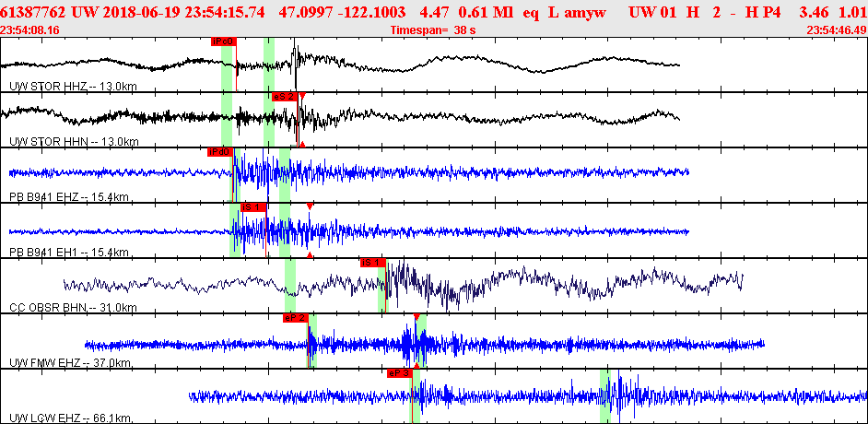
Task: Click the 'UW STOR HHZ -- 13.0km' channel label
Action: [74, 87]
